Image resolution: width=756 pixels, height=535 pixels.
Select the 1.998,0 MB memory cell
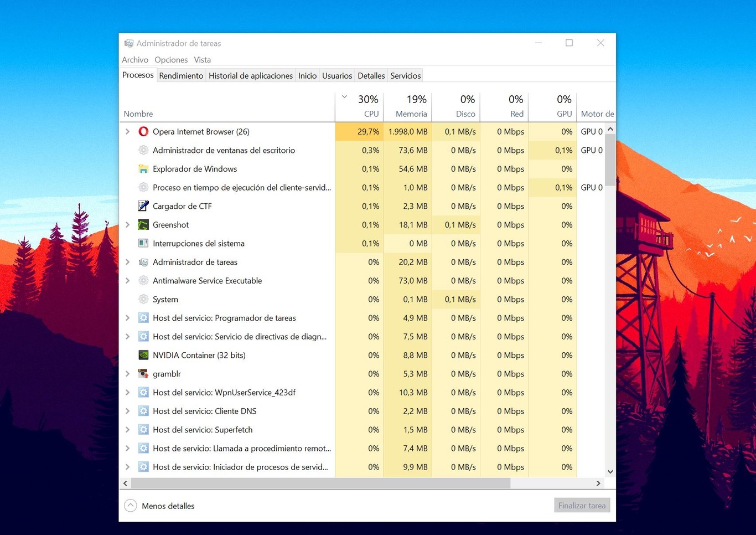pyautogui.click(x=407, y=131)
